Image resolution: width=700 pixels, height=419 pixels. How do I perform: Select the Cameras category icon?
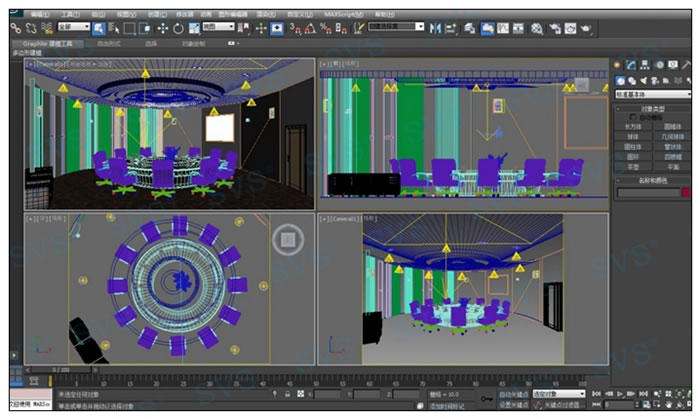point(653,80)
